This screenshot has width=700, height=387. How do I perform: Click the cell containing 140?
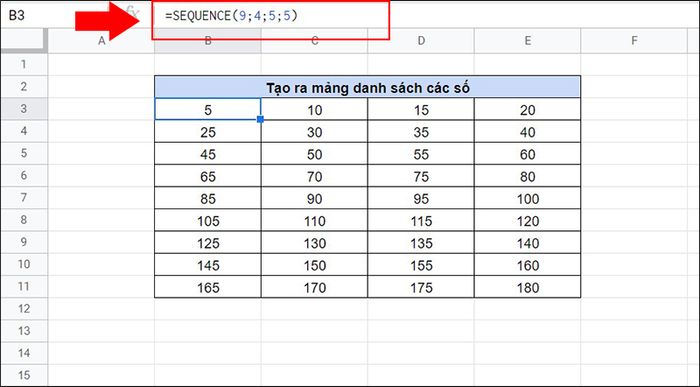[x=527, y=242]
